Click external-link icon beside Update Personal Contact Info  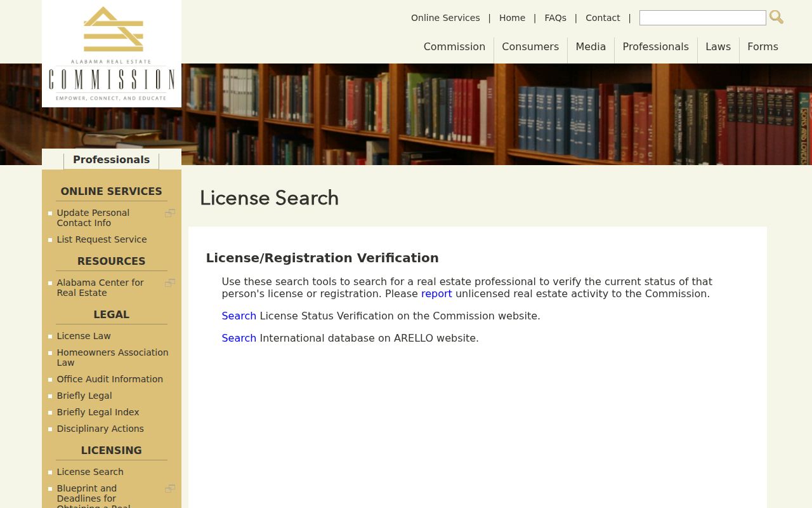[x=170, y=213]
